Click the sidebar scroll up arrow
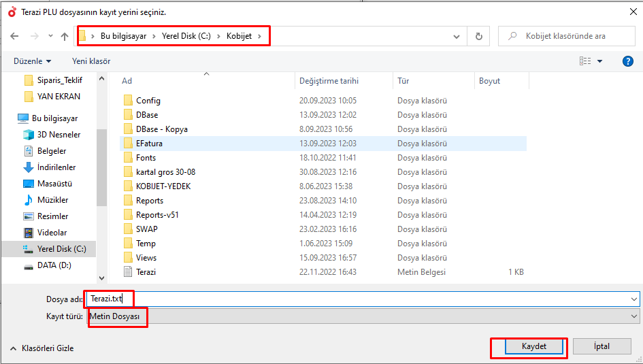Viewport: 643px width, 364px height. [101, 78]
